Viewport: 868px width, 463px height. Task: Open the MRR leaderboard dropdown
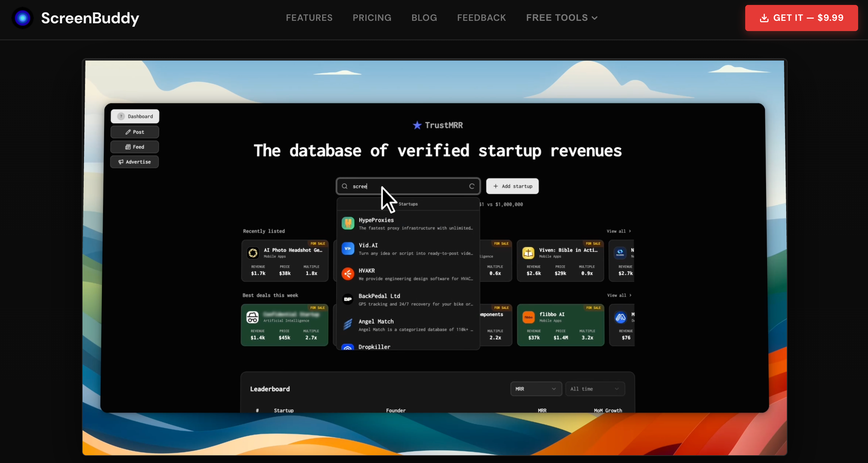tap(536, 389)
